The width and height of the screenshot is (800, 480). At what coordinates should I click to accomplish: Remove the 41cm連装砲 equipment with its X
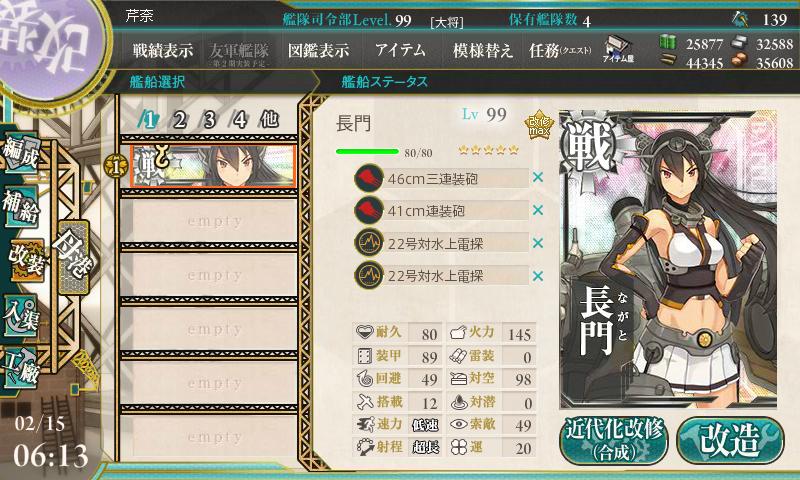[538, 210]
